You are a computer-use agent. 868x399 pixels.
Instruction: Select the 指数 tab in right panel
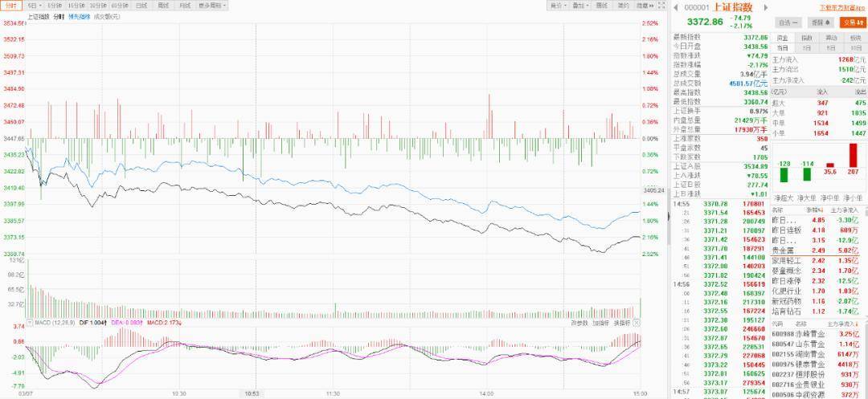click(x=807, y=38)
